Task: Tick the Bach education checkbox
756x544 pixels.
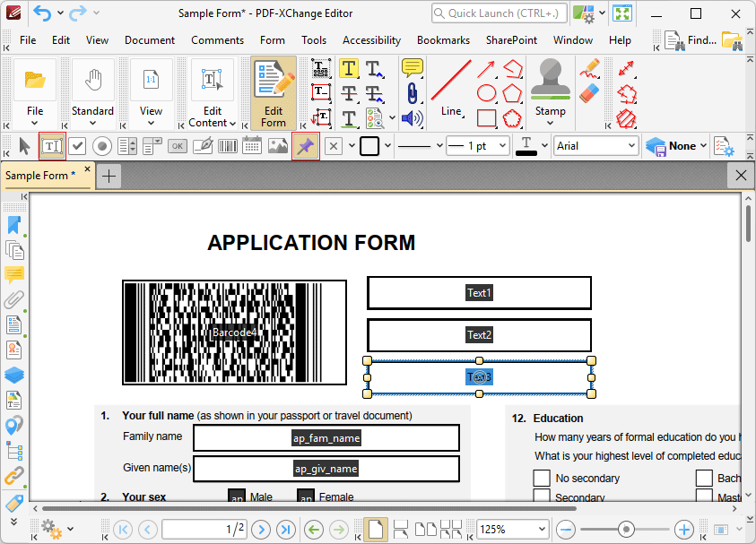Action: 704,478
